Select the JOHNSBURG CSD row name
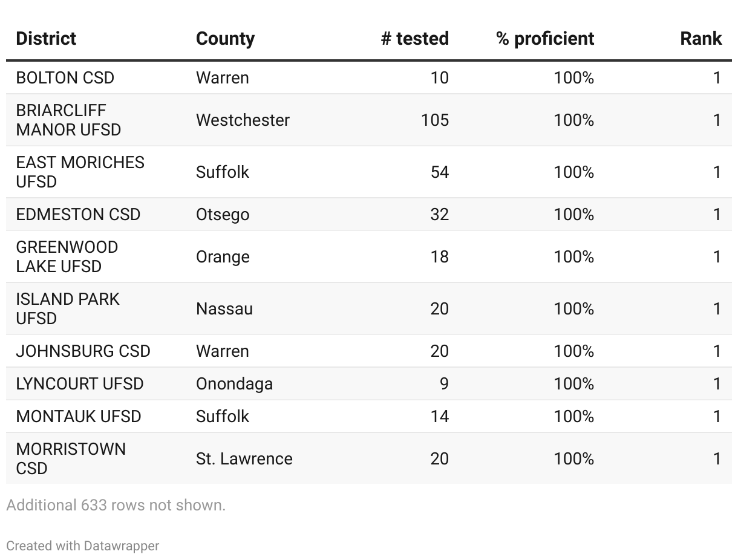Viewport: 738px width, 560px height. tap(83, 351)
